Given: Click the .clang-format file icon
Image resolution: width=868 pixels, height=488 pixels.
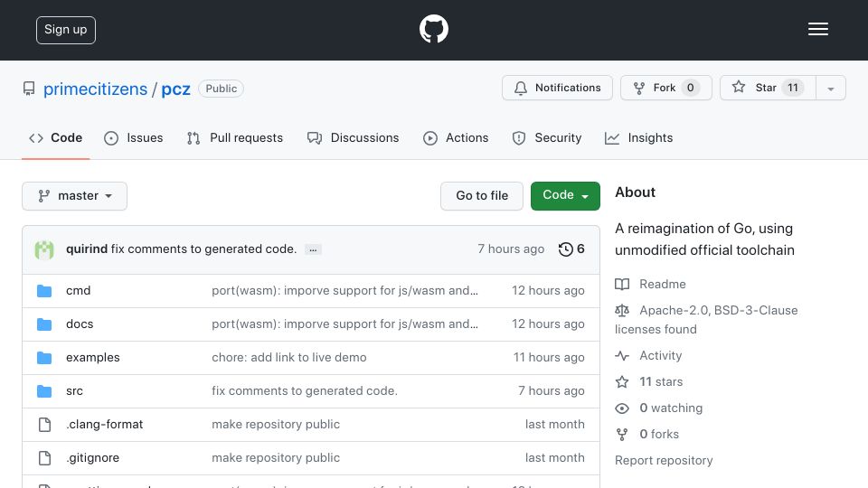Looking at the screenshot, I should [44, 425].
